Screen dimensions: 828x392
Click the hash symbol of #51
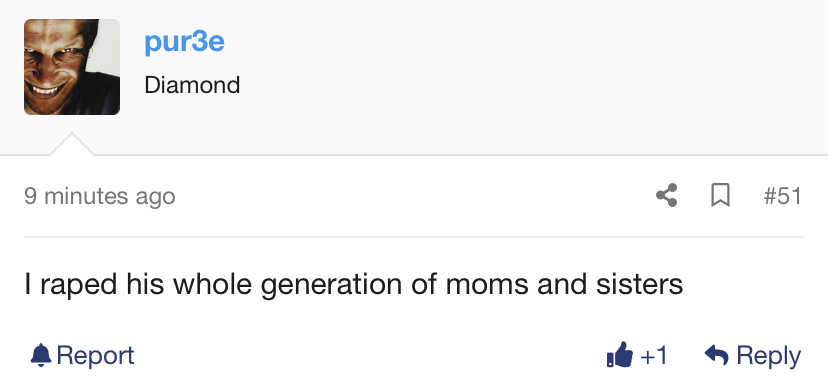pyautogui.click(x=769, y=196)
